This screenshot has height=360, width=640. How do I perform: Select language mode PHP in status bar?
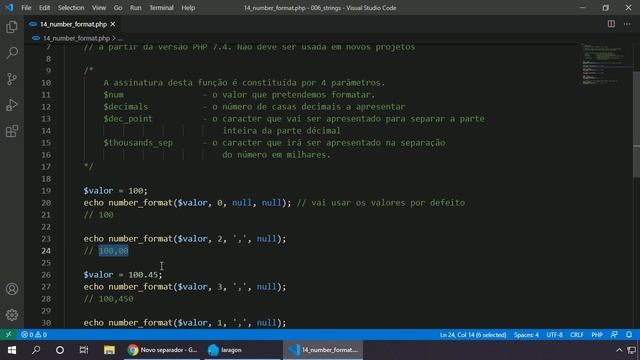tap(597, 335)
